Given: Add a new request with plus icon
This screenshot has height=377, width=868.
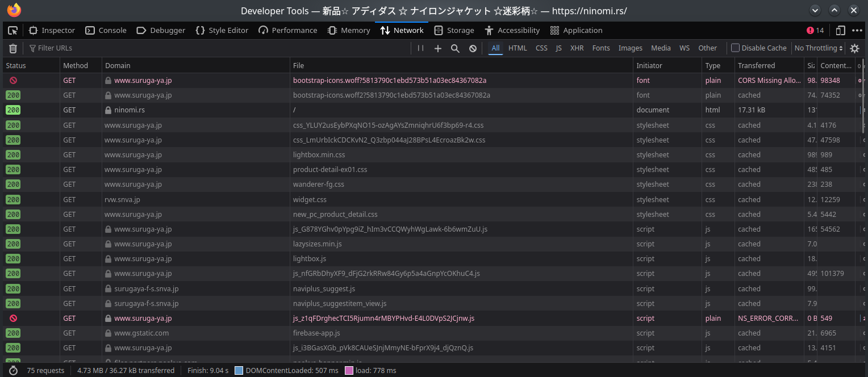Looking at the screenshot, I should pyautogui.click(x=437, y=48).
